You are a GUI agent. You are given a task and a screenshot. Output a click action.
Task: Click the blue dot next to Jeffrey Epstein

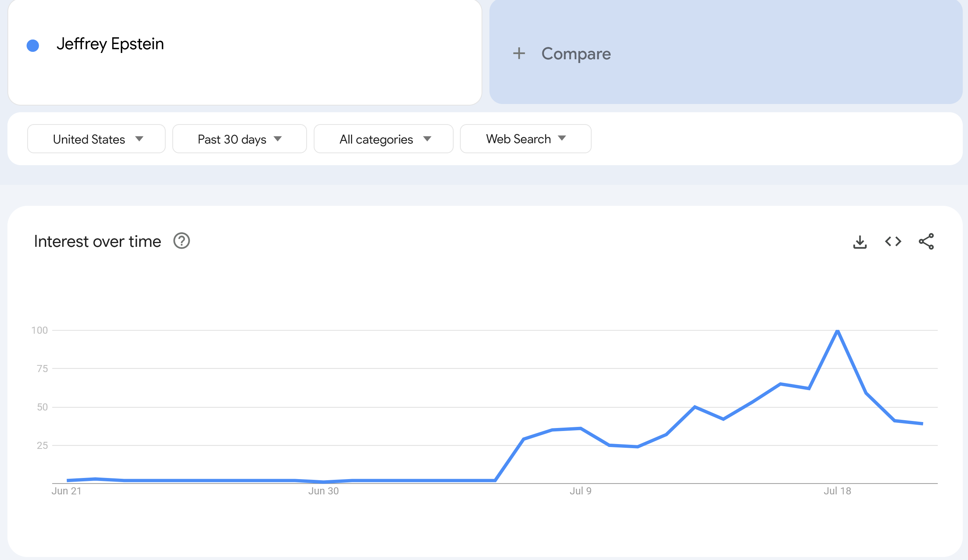33,46
